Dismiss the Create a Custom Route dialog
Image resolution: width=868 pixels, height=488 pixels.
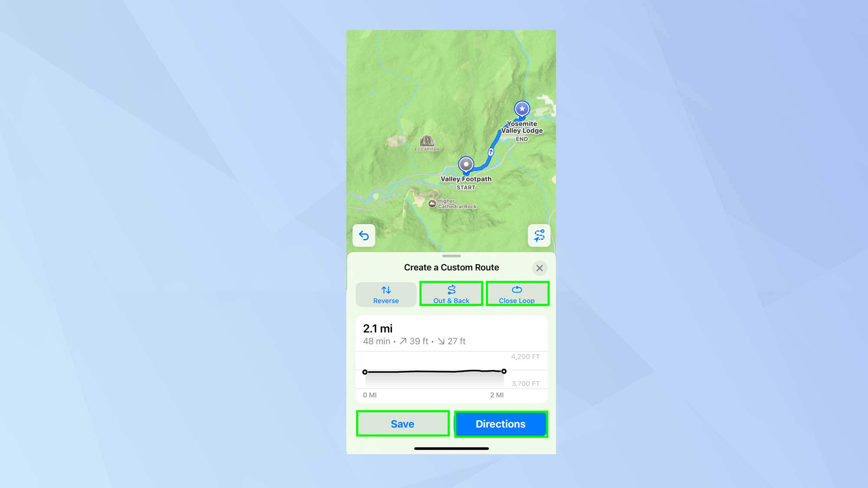coord(539,268)
